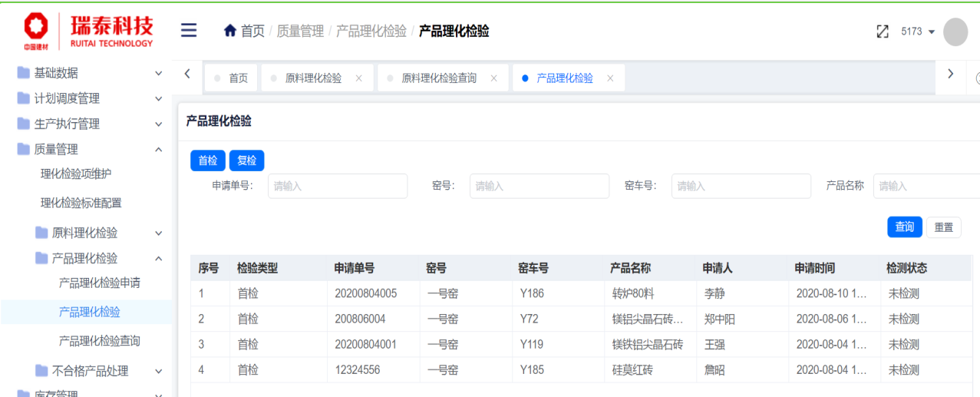Open the 5173 user dropdown
Screen dimensions: 980x397
(x=918, y=31)
